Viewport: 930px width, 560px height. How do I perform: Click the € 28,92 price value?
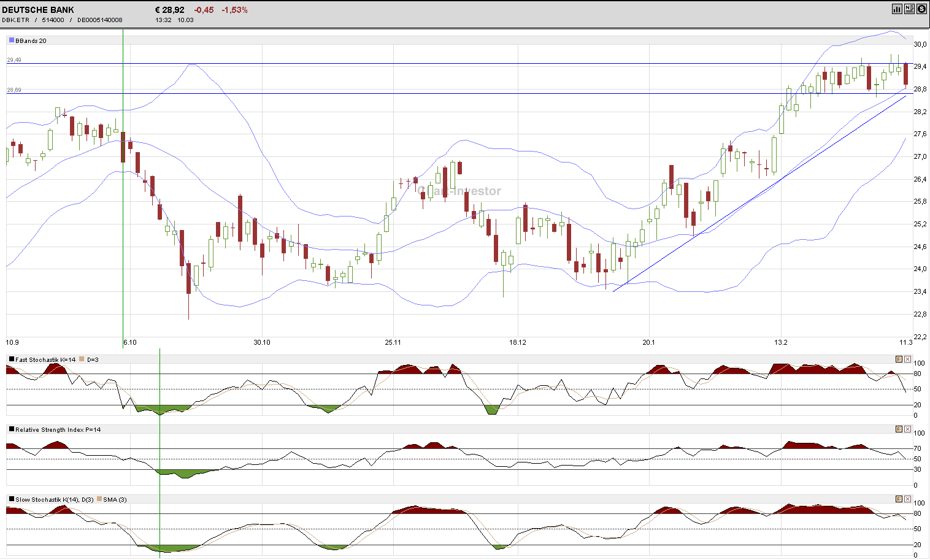pos(170,10)
